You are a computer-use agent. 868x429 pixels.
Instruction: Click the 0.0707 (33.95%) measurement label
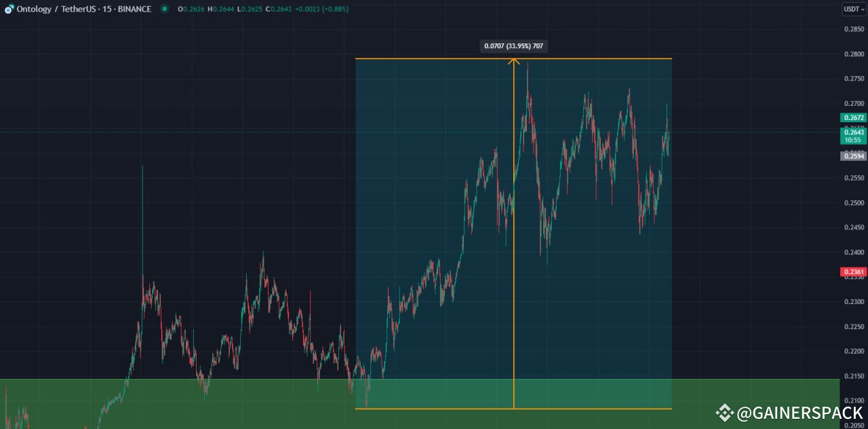coord(514,46)
